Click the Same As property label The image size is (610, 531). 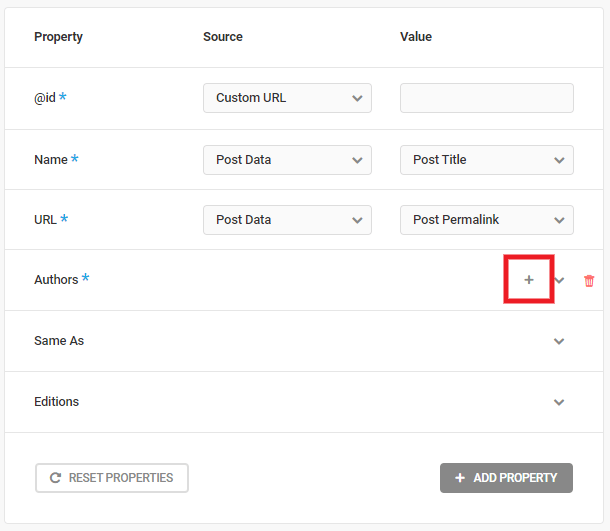[x=59, y=340]
